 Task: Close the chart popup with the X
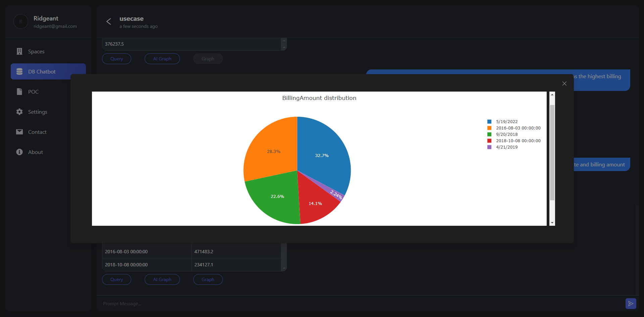[x=564, y=84]
